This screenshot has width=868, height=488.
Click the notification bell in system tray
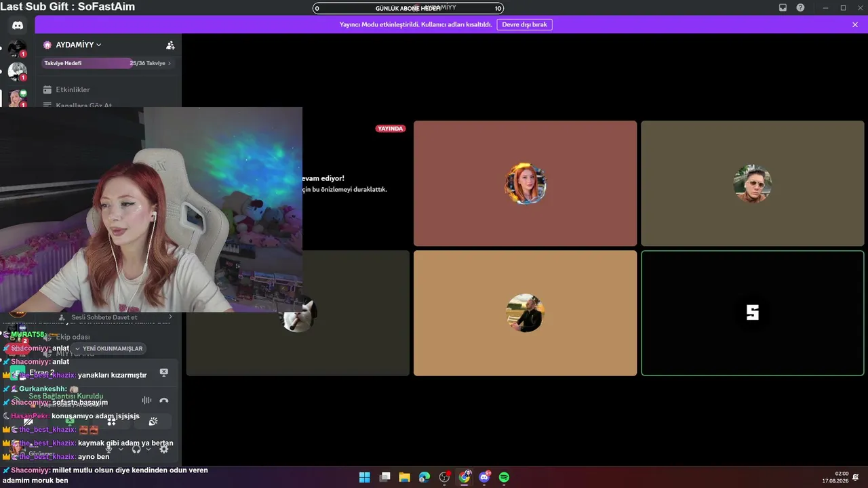click(856, 477)
